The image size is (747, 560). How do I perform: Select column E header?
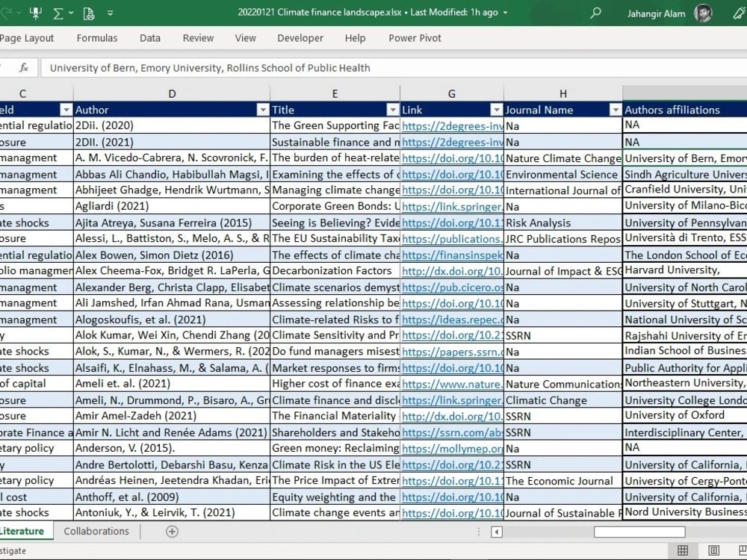pos(335,94)
